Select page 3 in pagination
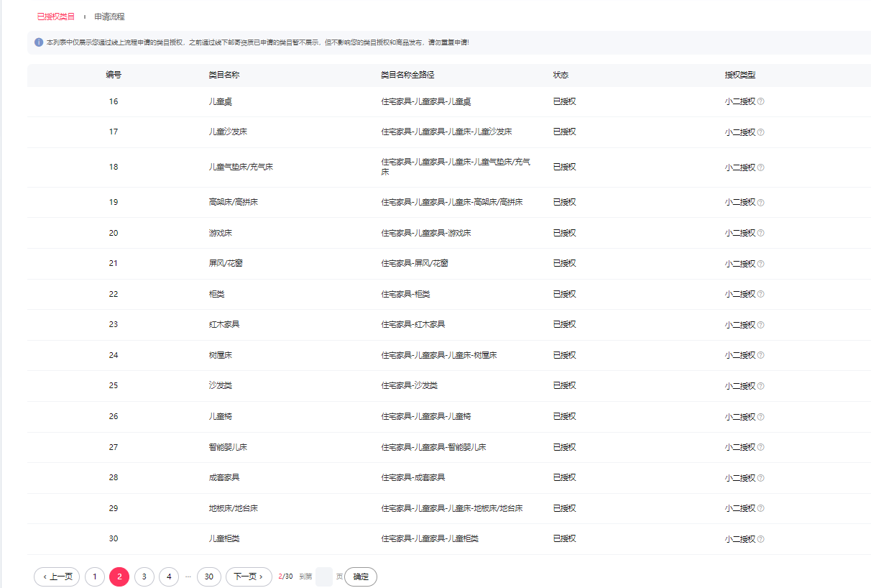Screen dimensions: 871x588 144,576
